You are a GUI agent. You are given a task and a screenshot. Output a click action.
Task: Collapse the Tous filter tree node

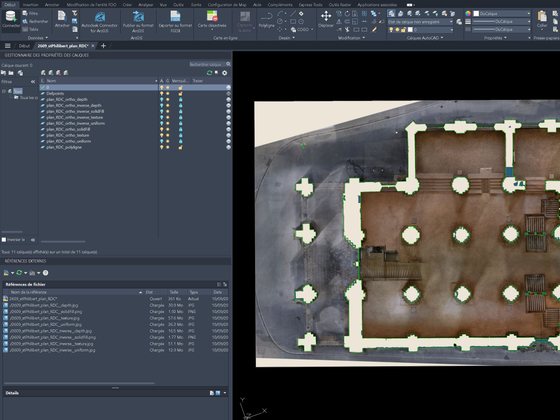(4, 91)
